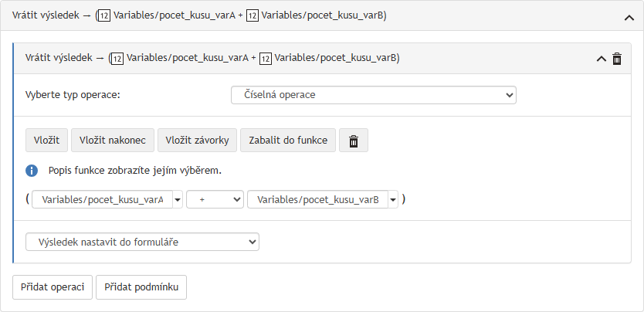Open the Číselná operace type dropdown
Viewport: 644px width, 312px height.
373,95
